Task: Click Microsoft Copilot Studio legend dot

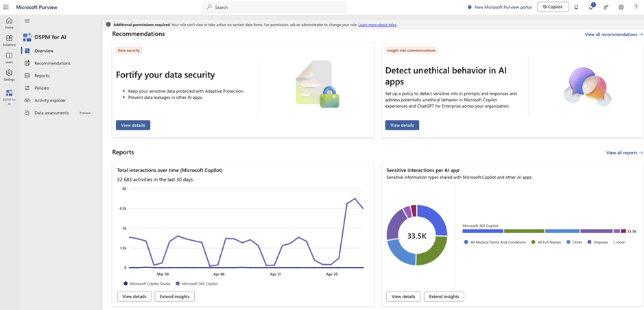Action: click(x=126, y=283)
